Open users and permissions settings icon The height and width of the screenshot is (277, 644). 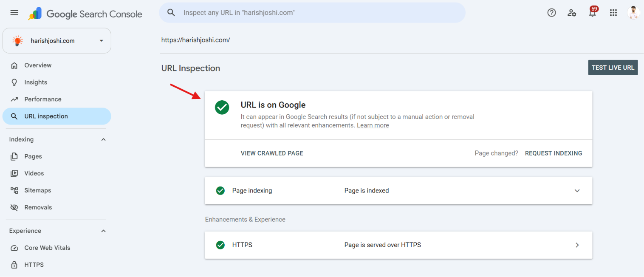tap(572, 13)
